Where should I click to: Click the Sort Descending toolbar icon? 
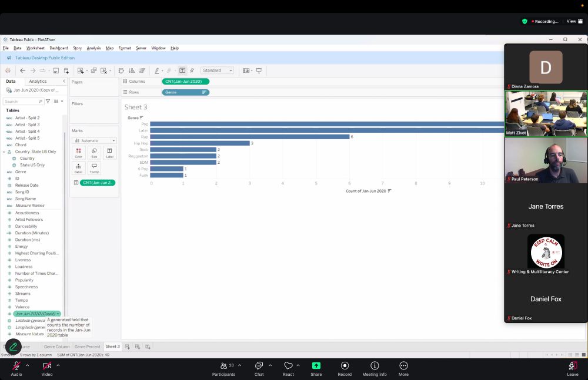pos(142,70)
